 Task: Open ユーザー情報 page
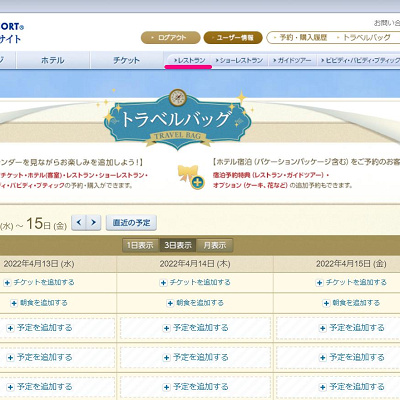(x=233, y=38)
